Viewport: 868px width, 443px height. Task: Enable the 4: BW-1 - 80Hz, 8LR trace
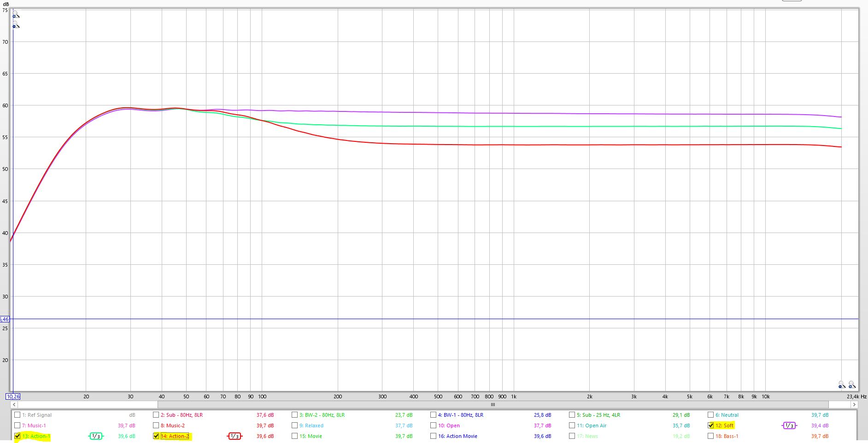(434, 415)
